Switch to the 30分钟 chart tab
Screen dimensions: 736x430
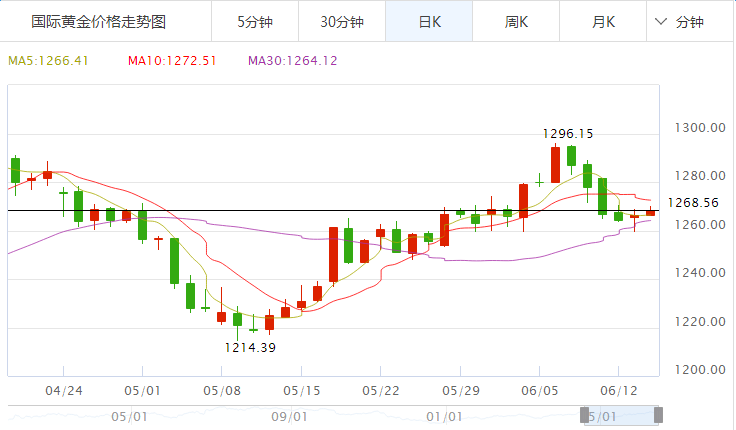pyautogui.click(x=341, y=21)
